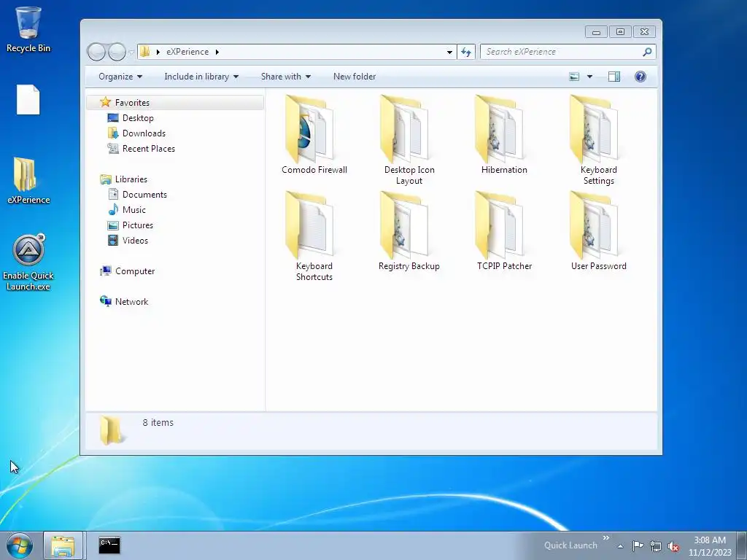Viewport: 747px width, 560px height.
Task: Click arrow after eXPerience in address bar
Action: pyautogui.click(x=217, y=52)
